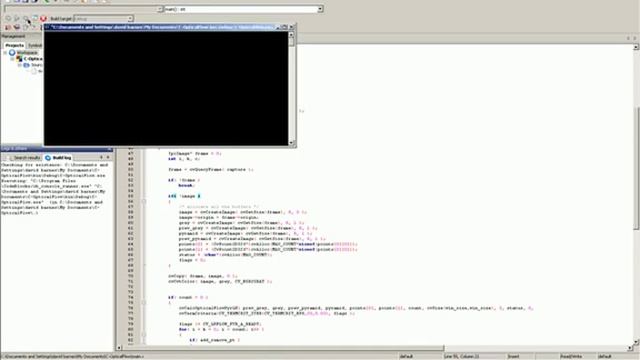Click the second debug toolbar icon
Screen dimensions: 640x360
tap(17, 27)
